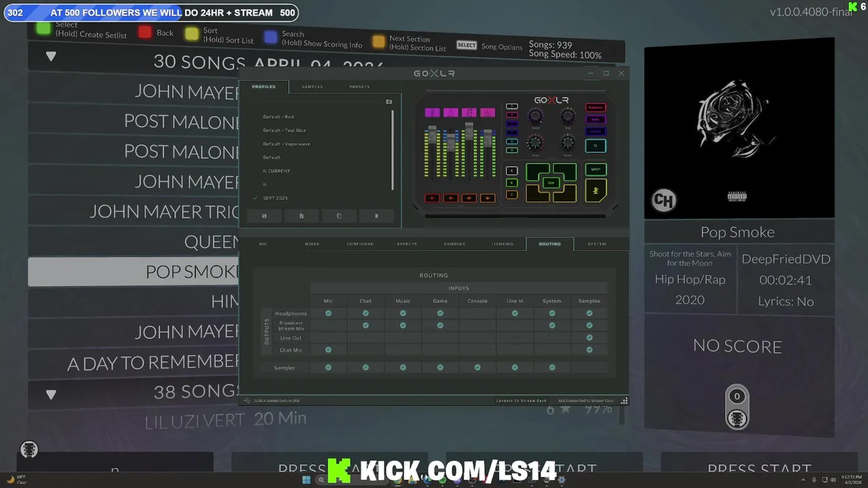This screenshot has width=868, height=488.
Task: Click the Pitch effect knob
Action: click(568, 116)
